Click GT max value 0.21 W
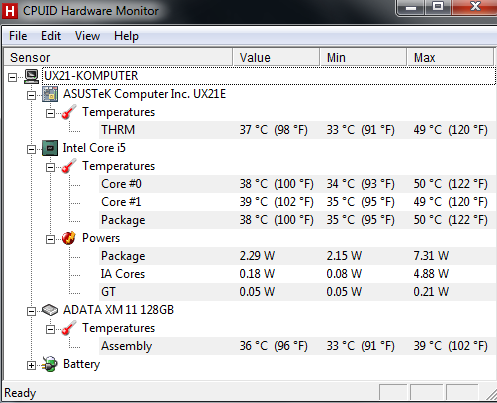 [431, 292]
